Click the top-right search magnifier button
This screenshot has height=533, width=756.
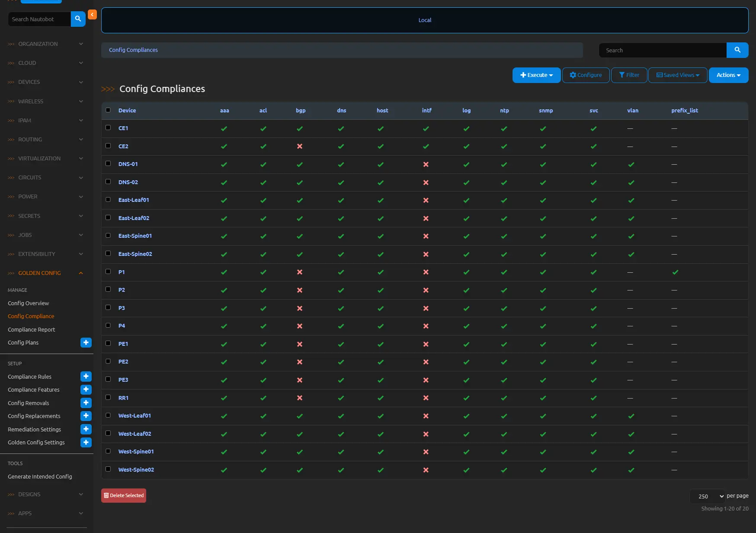pos(737,50)
